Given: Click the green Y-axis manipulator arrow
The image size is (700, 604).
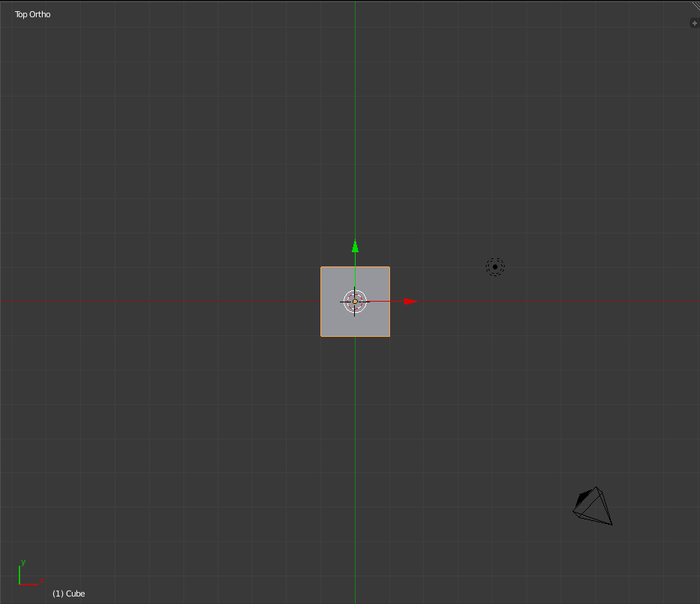Looking at the screenshot, I should tap(355, 246).
